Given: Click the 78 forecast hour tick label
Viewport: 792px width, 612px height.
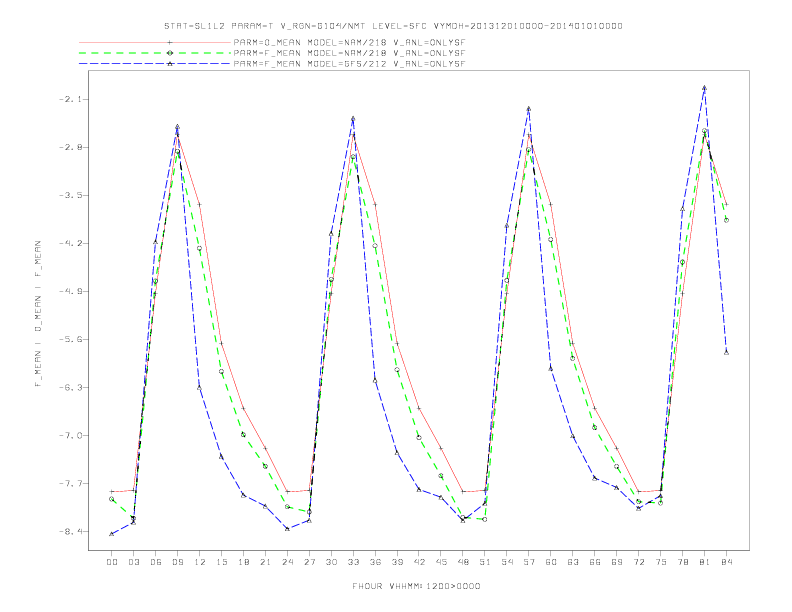Looking at the screenshot, I should 682,562.
